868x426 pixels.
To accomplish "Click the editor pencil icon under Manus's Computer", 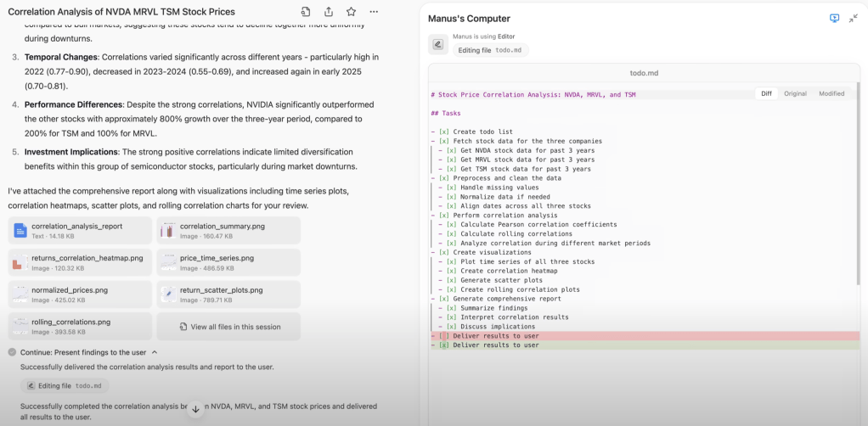I will [x=437, y=44].
